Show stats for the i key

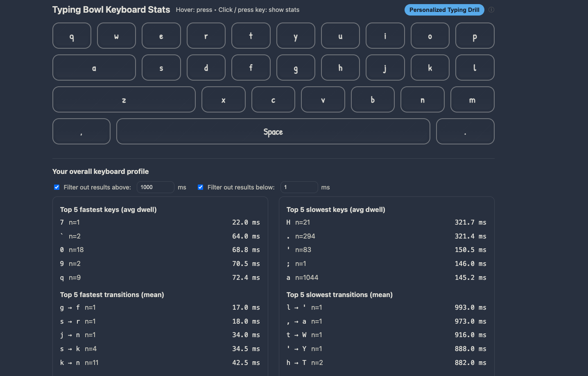385,36
